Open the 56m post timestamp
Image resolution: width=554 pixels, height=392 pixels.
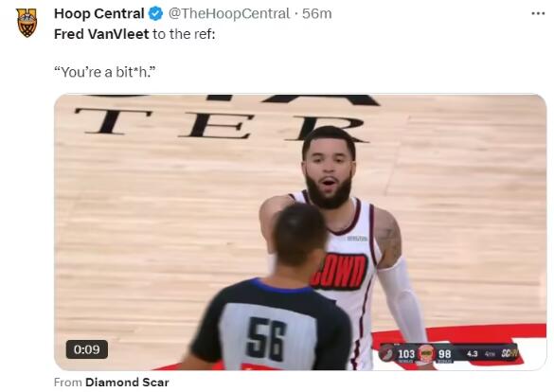[x=317, y=14]
